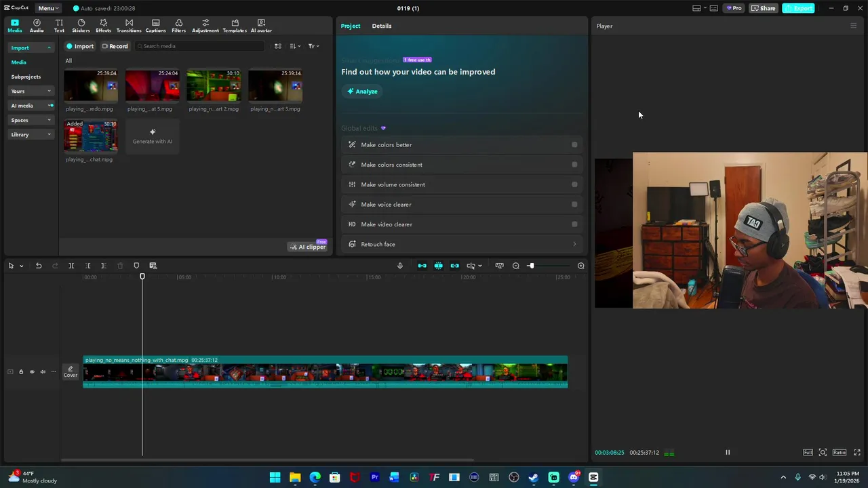Image resolution: width=868 pixels, height=488 pixels.
Task: Open CapCut from Windows taskbar
Action: pos(593,477)
